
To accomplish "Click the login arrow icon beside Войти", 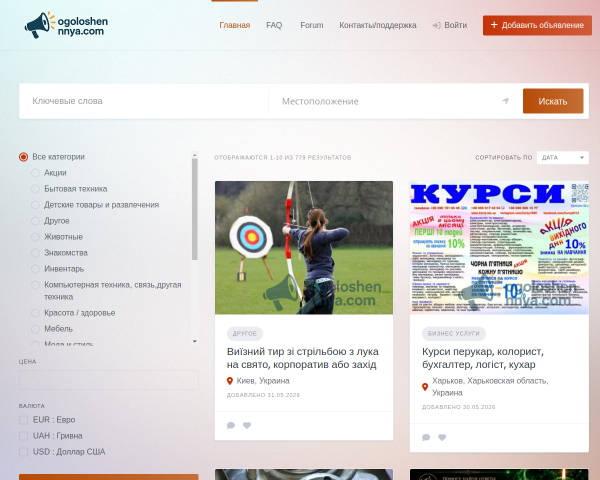I will (x=436, y=25).
